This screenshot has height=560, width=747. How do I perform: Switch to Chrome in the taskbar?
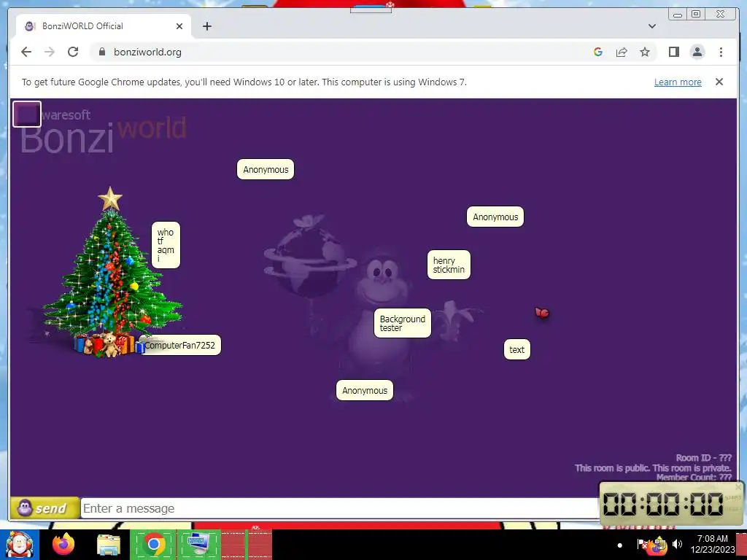[x=153, y=544]
